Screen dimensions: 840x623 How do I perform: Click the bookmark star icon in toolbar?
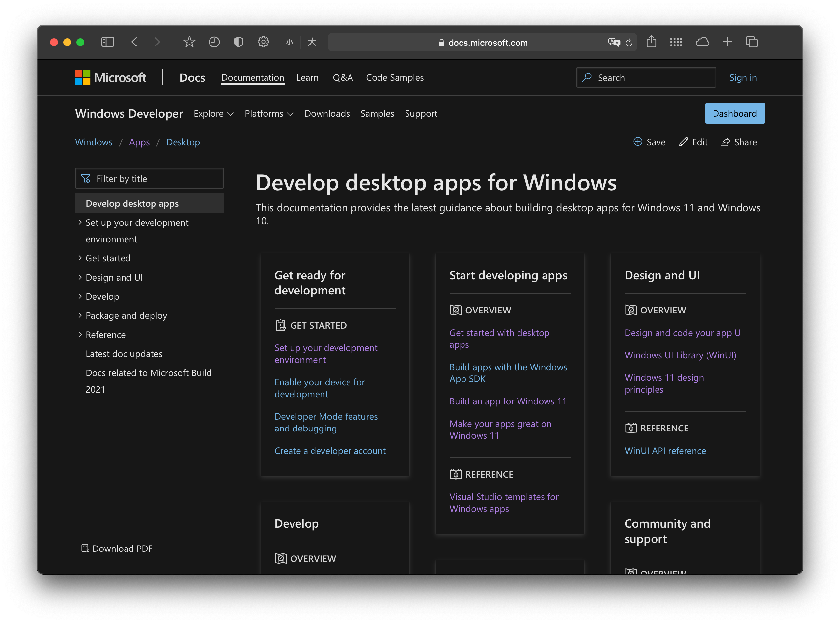[189, 42]
